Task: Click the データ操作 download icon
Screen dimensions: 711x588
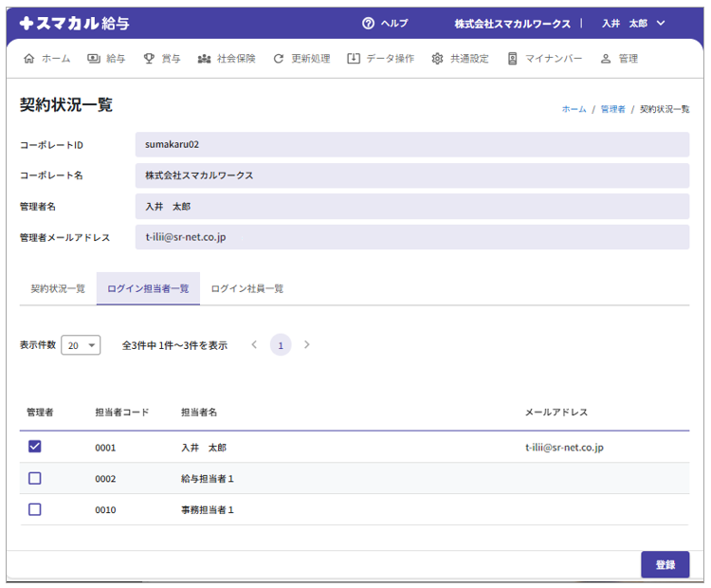Action: click(354, 59)
